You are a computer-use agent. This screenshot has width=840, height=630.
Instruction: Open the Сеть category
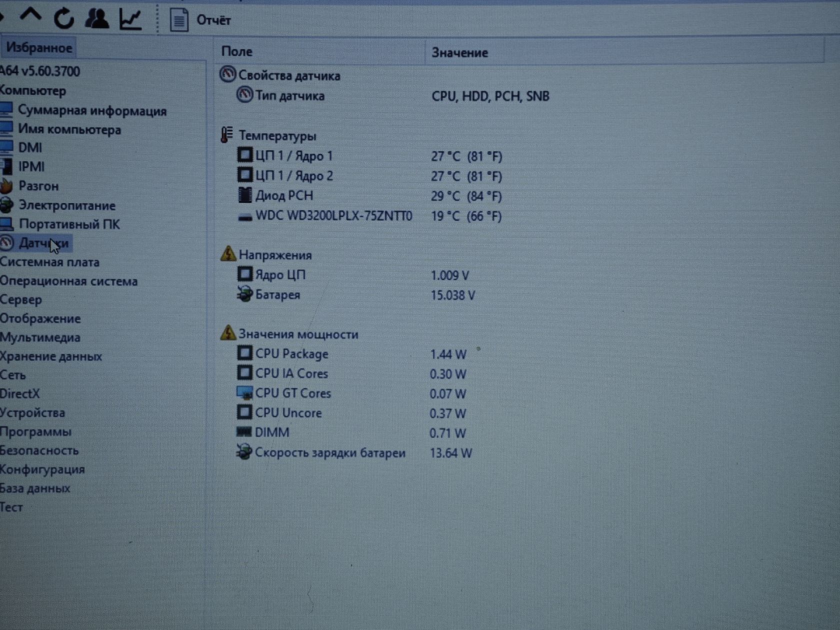point(13,375)
